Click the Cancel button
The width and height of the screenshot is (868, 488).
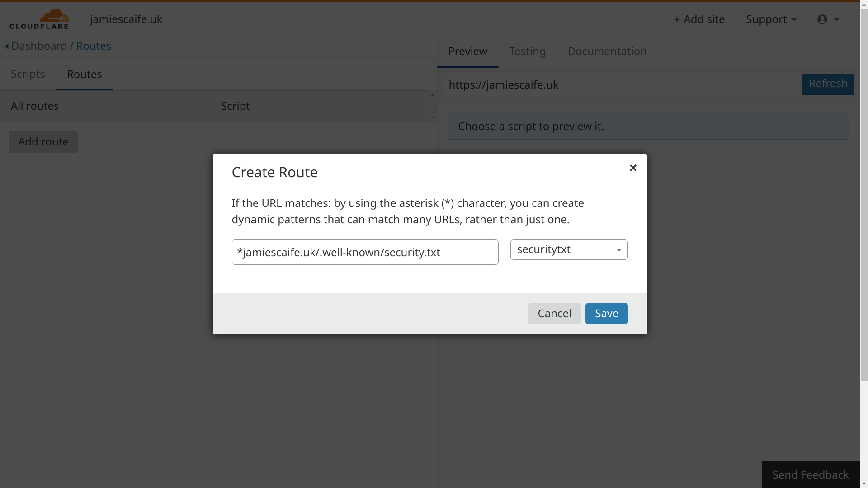pos(554,313)
